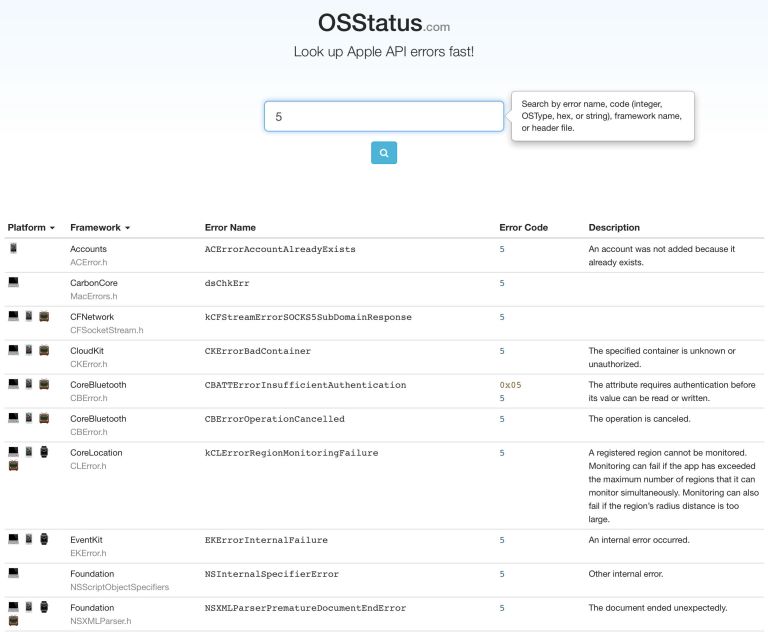Image resolution: width=768 pixels, height=632 pixels.
Task: Open the Platform filter dropdown
Action: (x=31, y=227)
